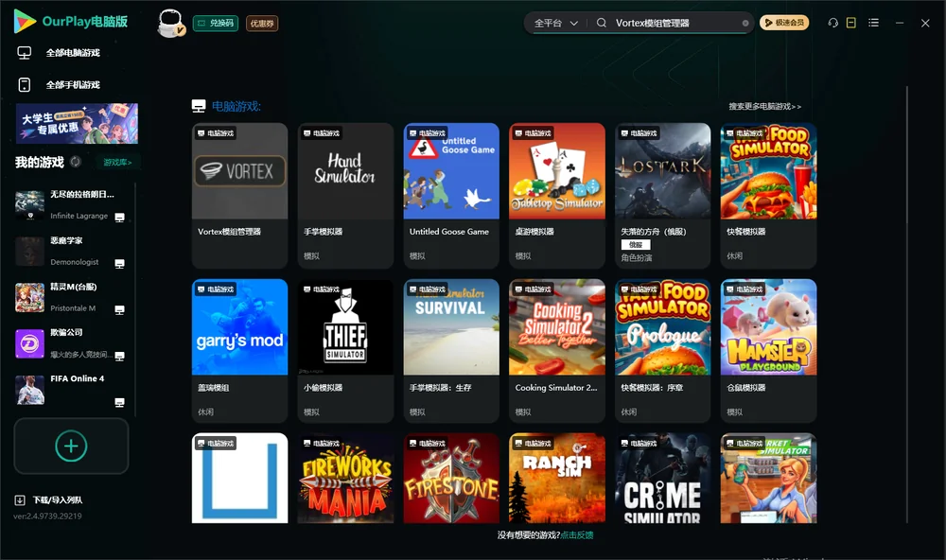This screenshot has height=560, width=946.
Task: Select 全部电脑游戏 in the sidebar
Action: [x=73, y=53]
